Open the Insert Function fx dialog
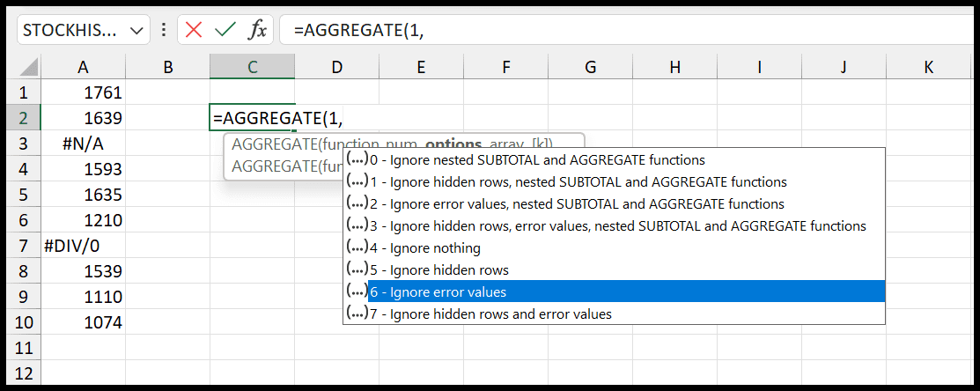This screenshot has width=980, height=391. tap(256, 29)
